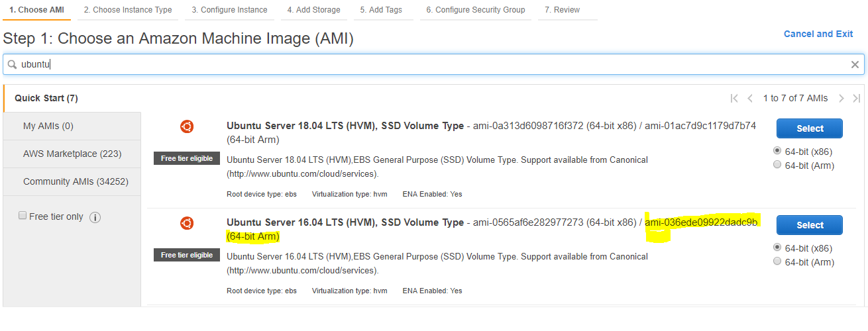Switch to the 6. Configure Security Group tab

(475, 10)
